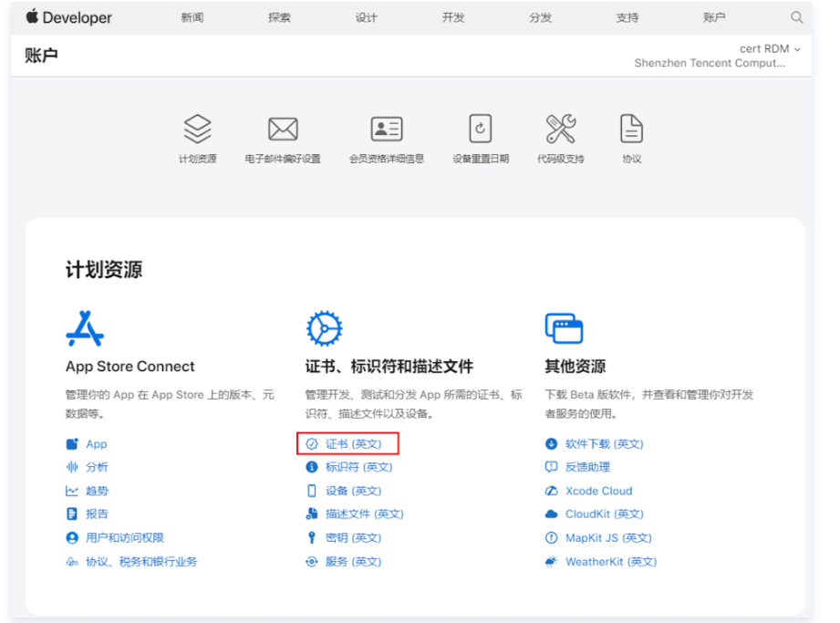Click the 计划资源 layers icon
This screenshot has width=840, height=623.
tap(197, 129)
